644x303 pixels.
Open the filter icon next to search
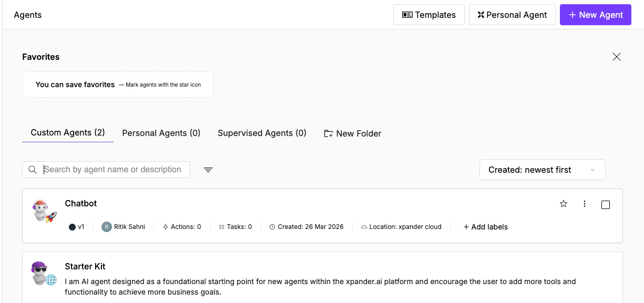[x=208, y=169]
